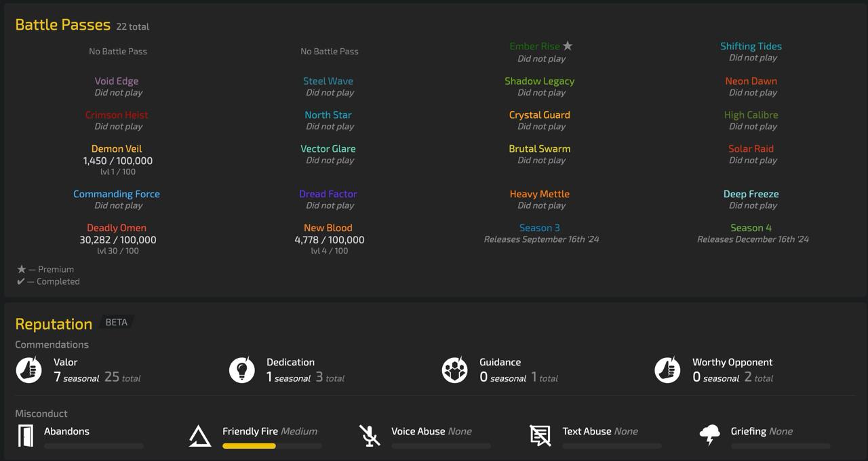Click the Abandons misconduct bar
Screen dimensions: 868x461
(94, 446)
